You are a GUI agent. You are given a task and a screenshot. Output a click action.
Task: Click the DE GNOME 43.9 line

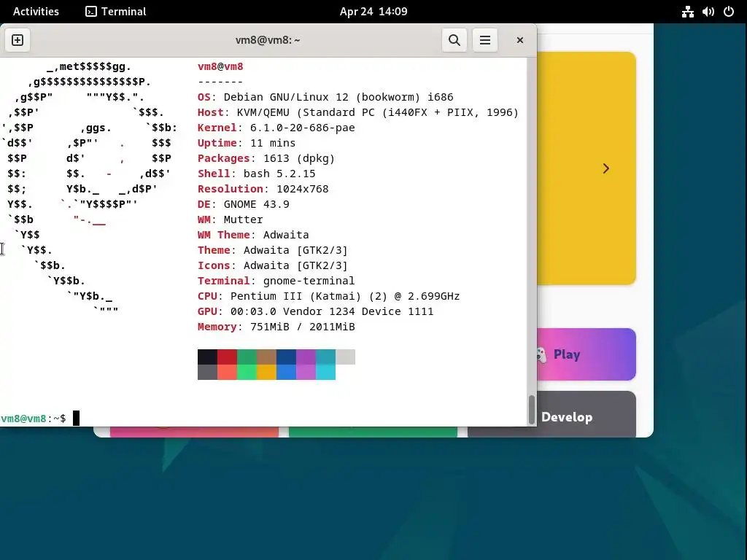(244, 204)
